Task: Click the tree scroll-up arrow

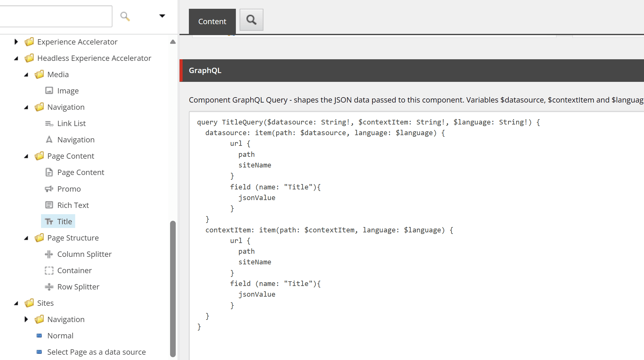Action: 173,42
